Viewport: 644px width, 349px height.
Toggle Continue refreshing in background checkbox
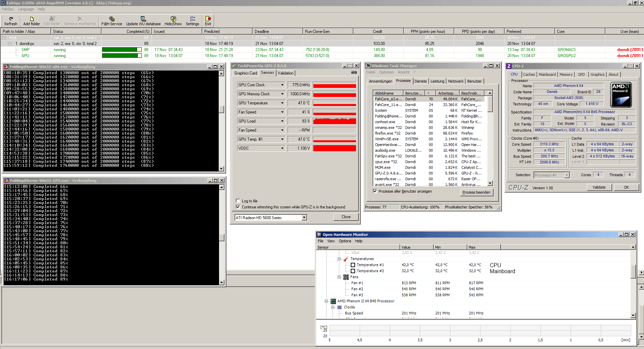238,207
